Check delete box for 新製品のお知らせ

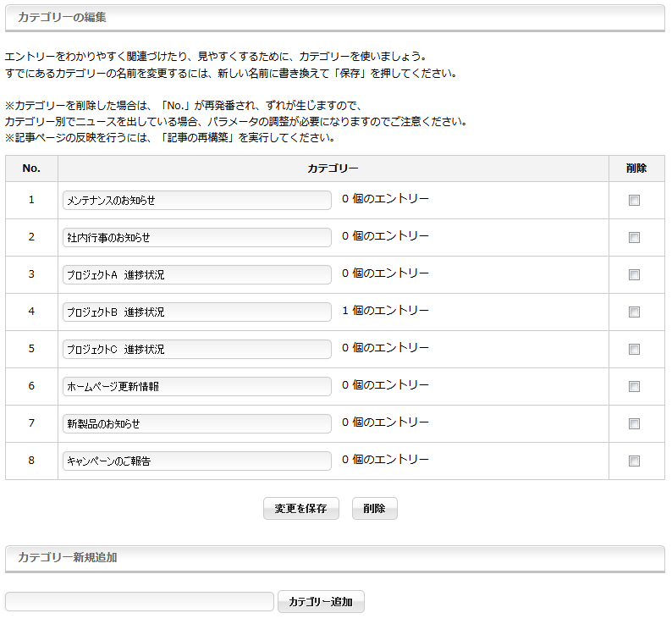634,424
